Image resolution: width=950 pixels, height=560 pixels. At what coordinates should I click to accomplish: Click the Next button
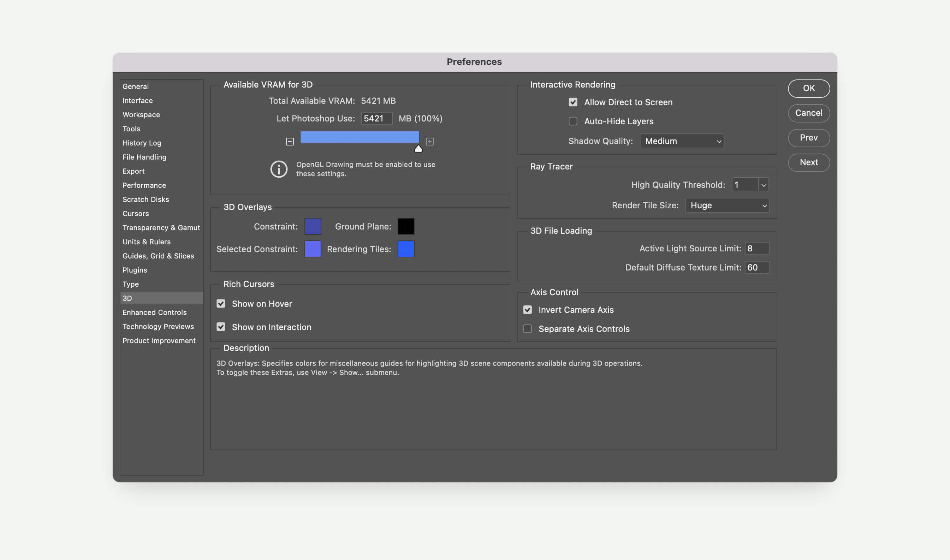pos(809,162)
